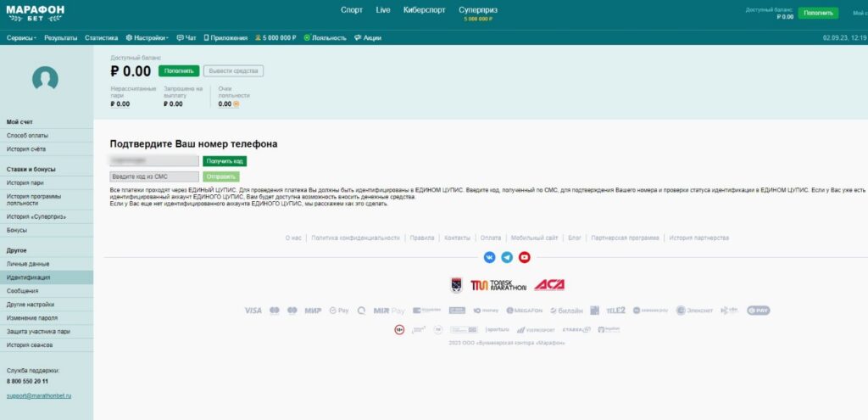Click the МИР payment logo

[314, 311]
